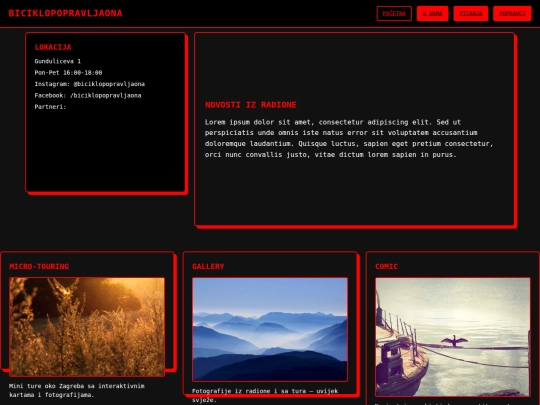Image resolution: width=540 pixels, height=405 pixels.
Task: Go to the O NAMA page
Action: tap(432, 13)
